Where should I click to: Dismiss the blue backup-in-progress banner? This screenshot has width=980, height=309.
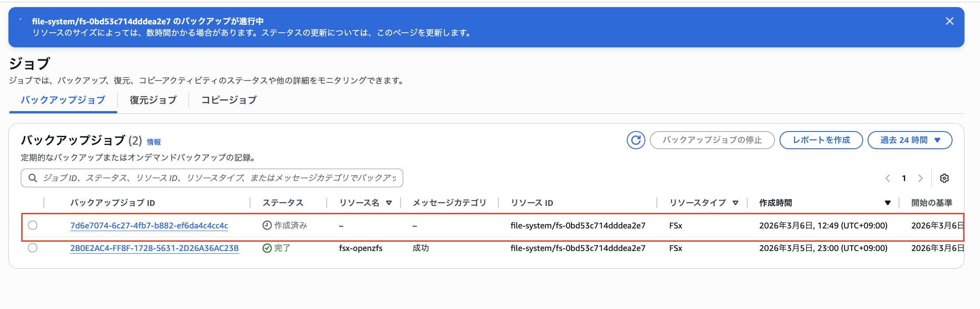pos(949,21)
